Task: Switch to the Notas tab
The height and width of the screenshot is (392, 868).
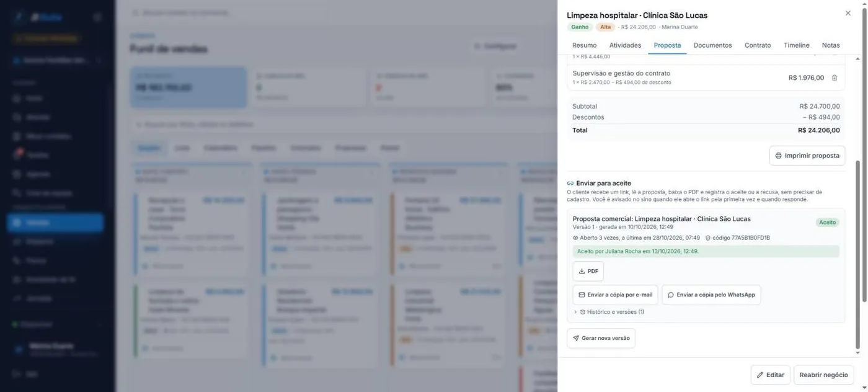Action: [831, 45]
